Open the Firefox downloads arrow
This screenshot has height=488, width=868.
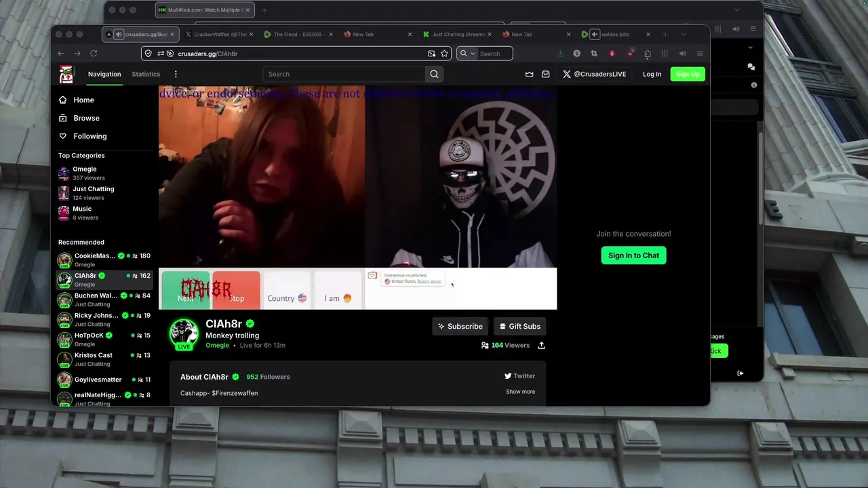560,54
